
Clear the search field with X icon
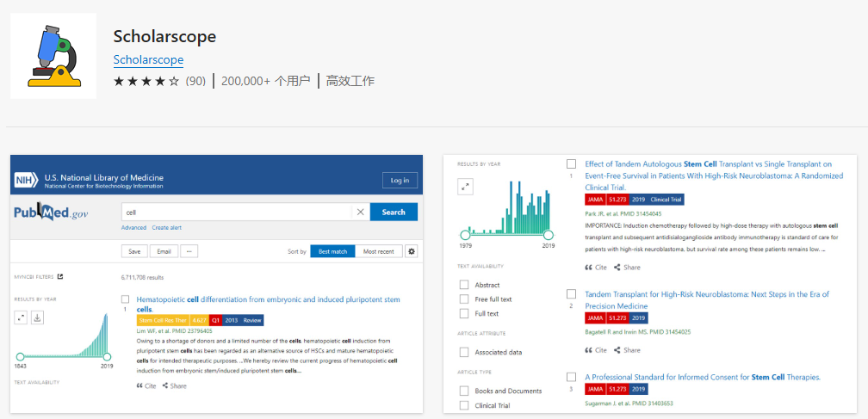coord(360,213)
